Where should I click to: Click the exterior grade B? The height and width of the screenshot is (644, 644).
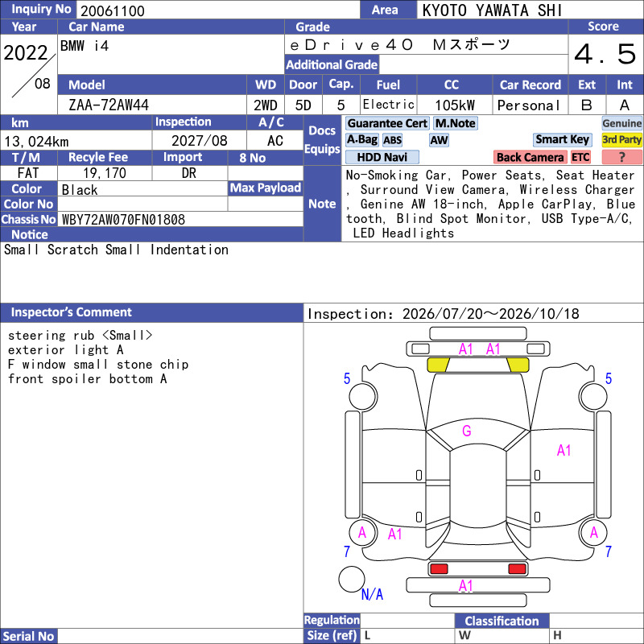coord(587,105)
